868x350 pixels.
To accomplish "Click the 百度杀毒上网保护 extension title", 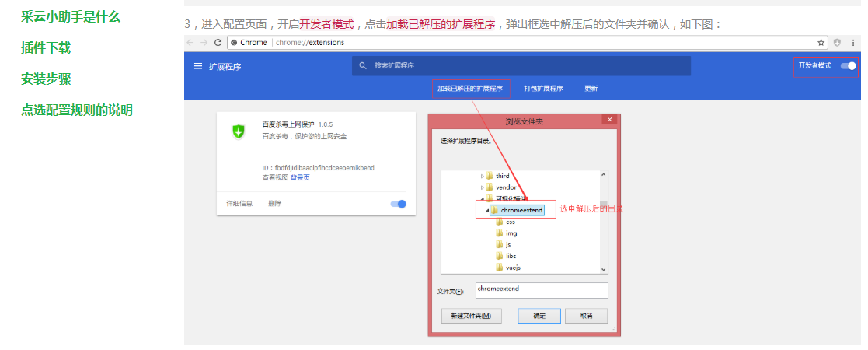I will 288,124.
